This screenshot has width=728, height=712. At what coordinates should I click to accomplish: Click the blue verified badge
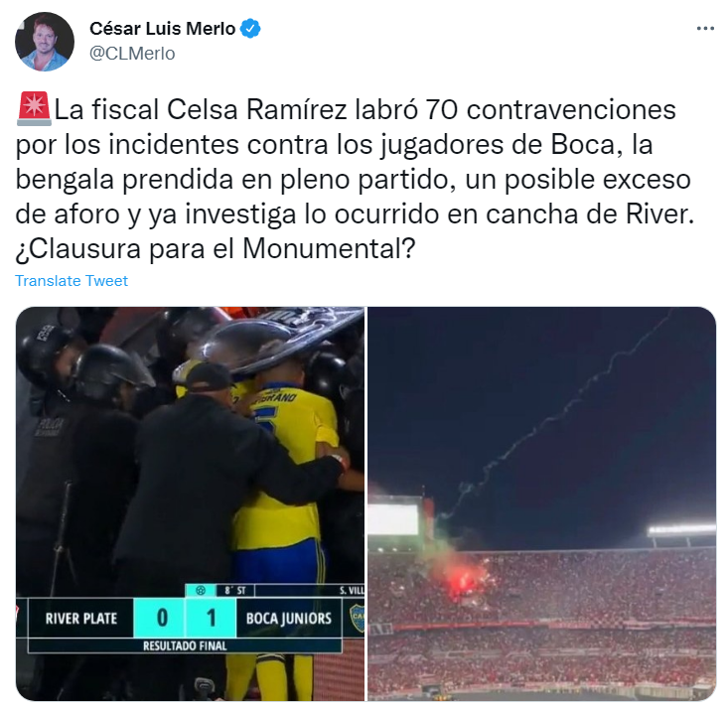coord(250,29)
